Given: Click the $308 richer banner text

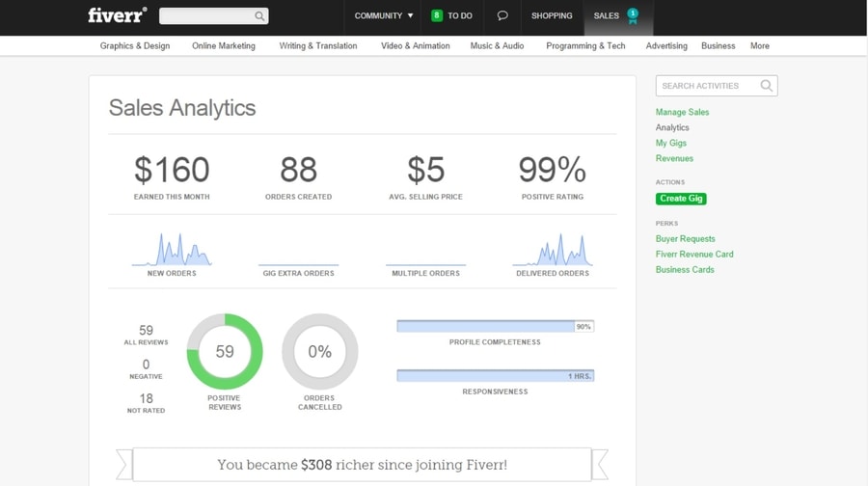Looking at the screenshot, I should (x=362, y=465).
